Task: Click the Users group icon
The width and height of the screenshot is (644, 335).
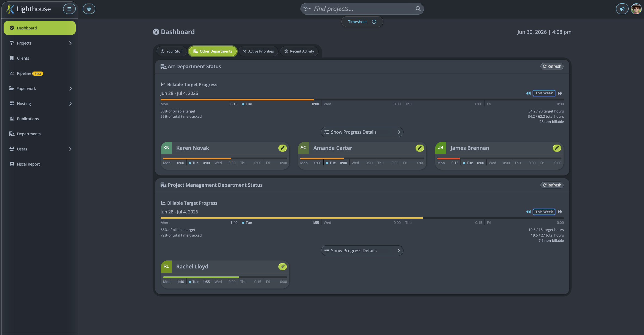Action: tap(12, 149)
